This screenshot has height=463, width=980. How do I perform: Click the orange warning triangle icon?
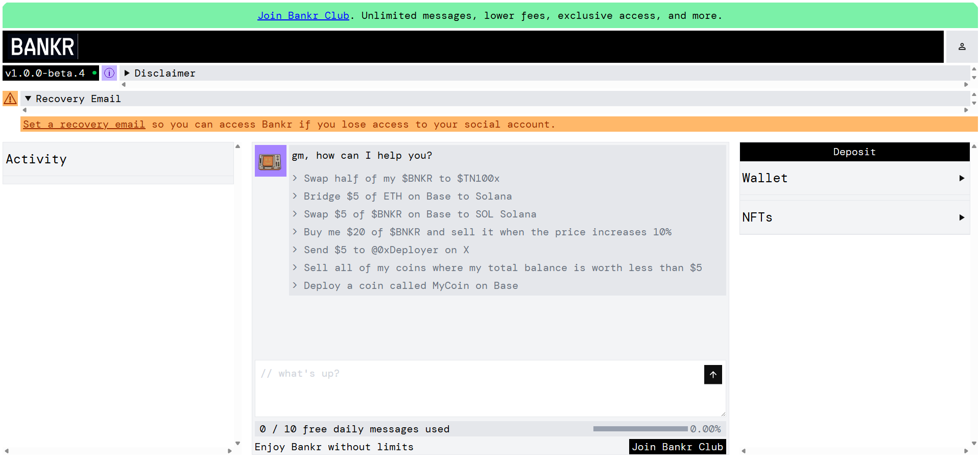[x=10, y=99]
